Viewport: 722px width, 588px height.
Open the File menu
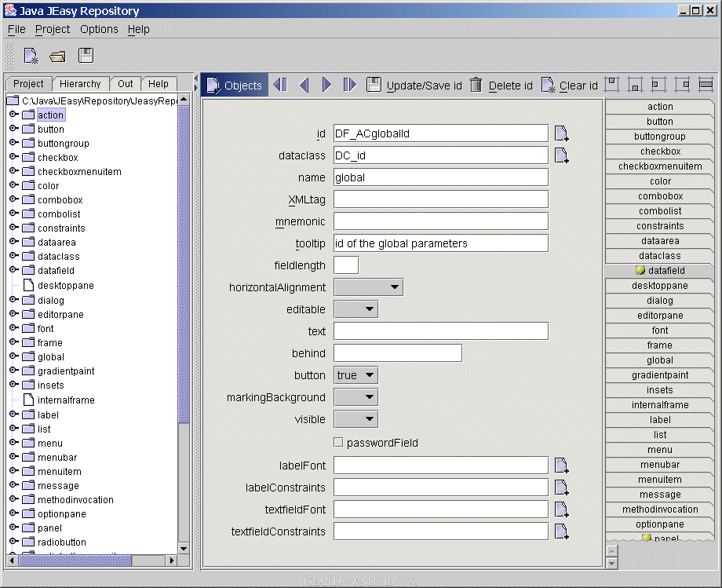pyautogui.click(x=16, y=30)
